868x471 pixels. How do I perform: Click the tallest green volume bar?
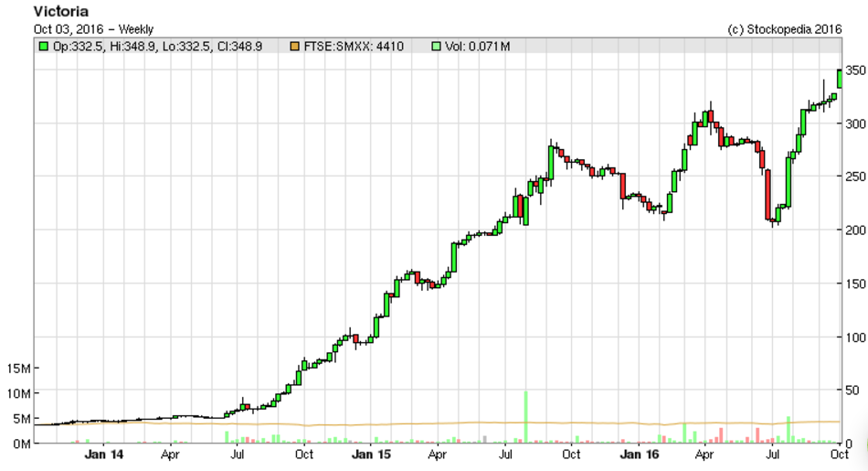tap(526, 417)
